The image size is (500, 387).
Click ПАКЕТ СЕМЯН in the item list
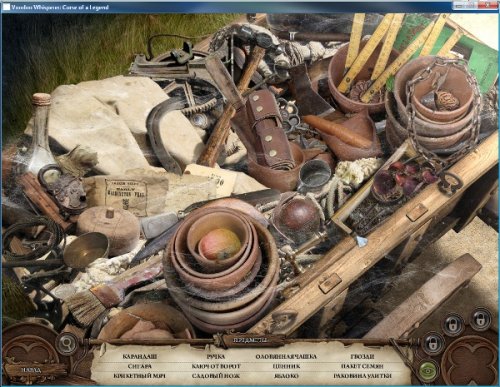[362, 366]
